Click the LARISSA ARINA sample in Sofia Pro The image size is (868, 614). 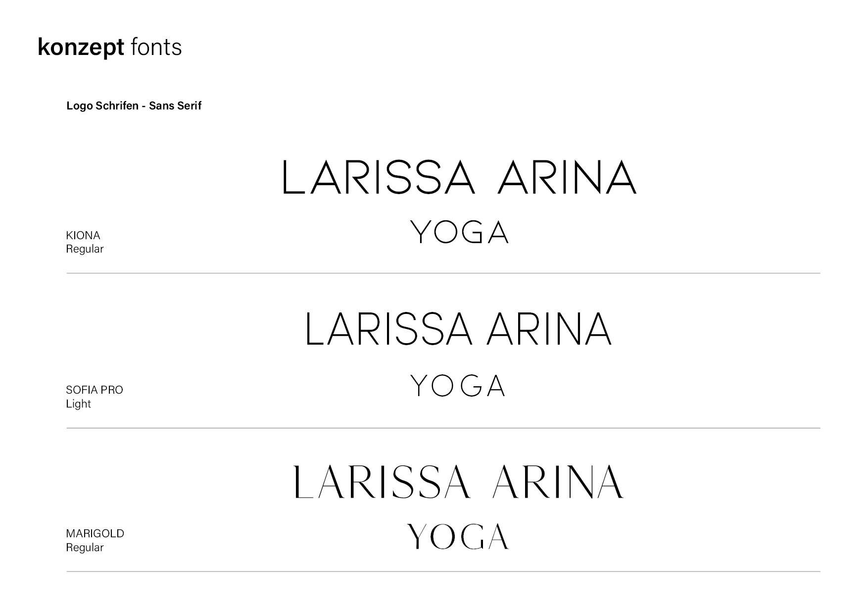click(459, 329)
